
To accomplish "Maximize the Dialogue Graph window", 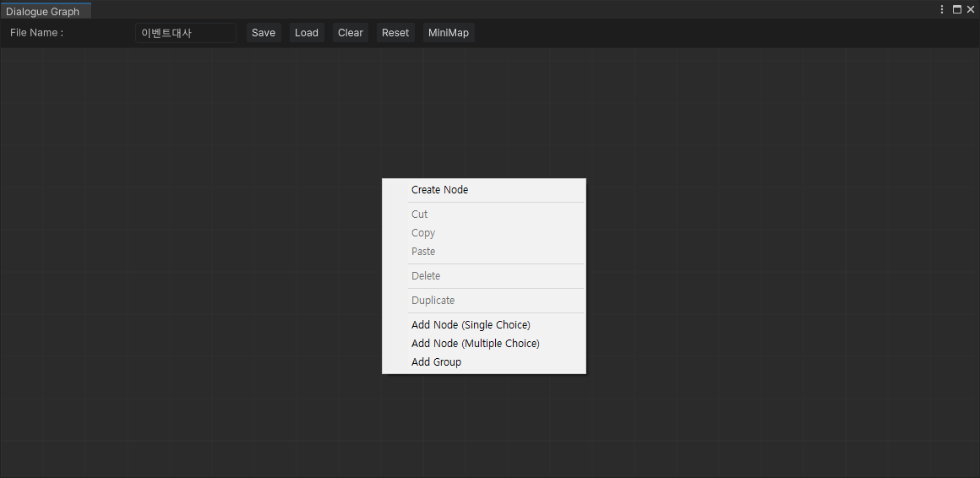I will pyautogui.click(x=957, y=9).
